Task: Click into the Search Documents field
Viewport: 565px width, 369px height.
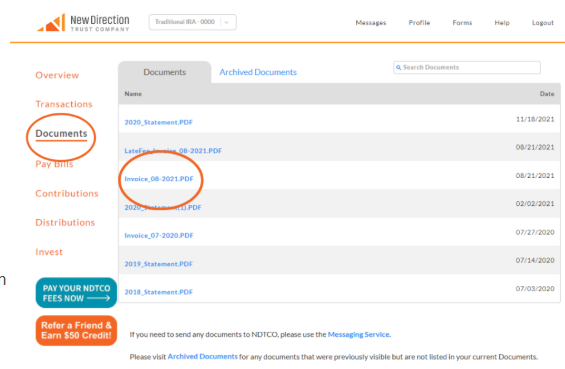Action: pos(467,67)
